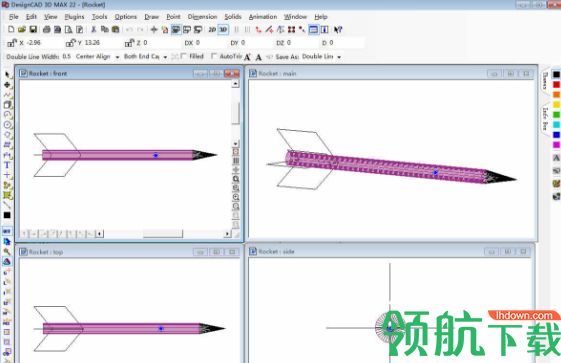Click the DX value field
This screenshot has height=363, width=561.
(x=210, y=43)
